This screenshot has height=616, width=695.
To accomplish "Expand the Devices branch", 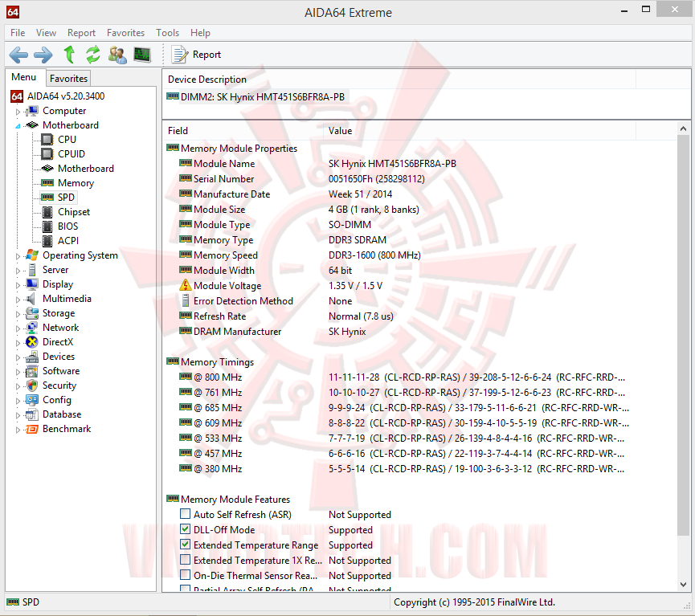I will click(18, 357).
